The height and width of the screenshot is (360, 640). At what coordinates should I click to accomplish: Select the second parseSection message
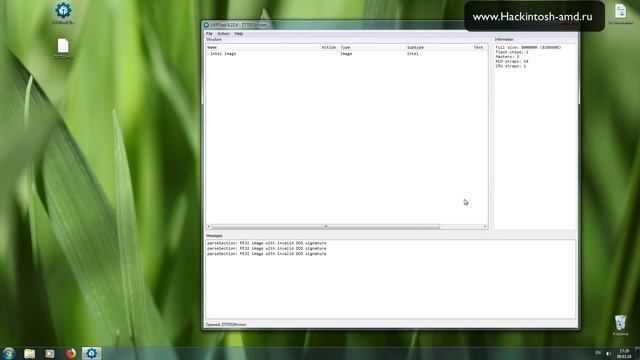267,249
